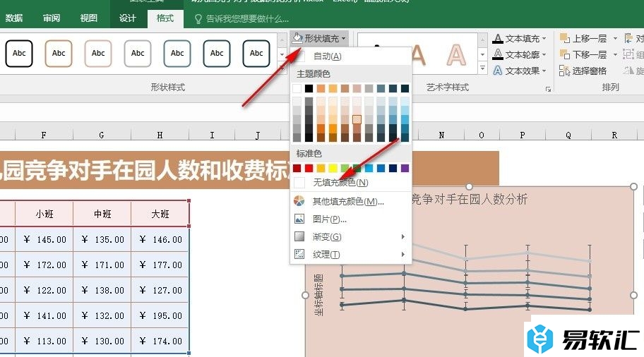Click the 告诉我您想要做什么 search box
This screenshot has width=644, height=357.
tap(247, 19)
